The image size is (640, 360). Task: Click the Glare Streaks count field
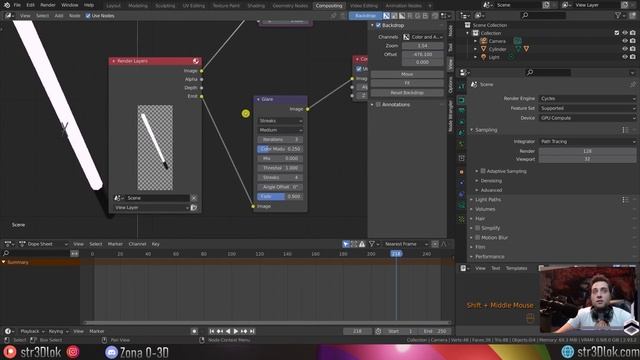[x=280, y=178]
